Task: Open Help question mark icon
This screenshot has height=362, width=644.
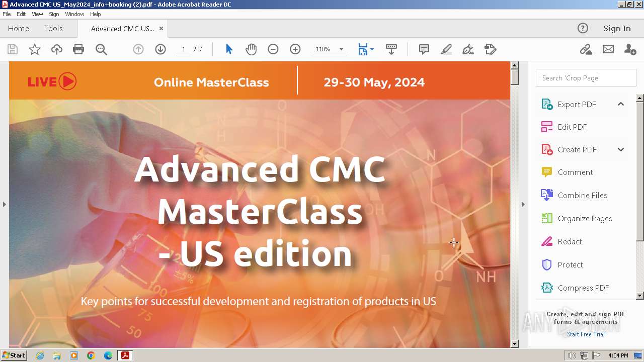Action: click(x=583, y=28)
